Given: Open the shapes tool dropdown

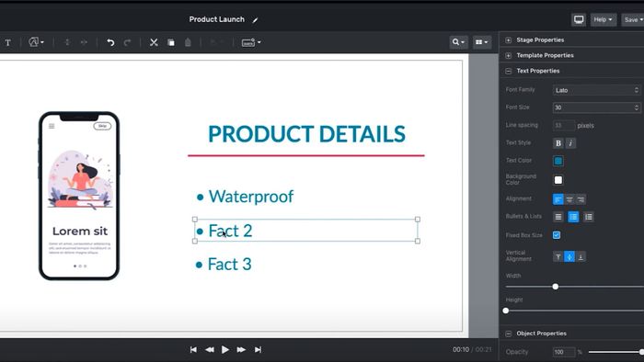Looking at the screenshot, I should (x=36, y=42).
